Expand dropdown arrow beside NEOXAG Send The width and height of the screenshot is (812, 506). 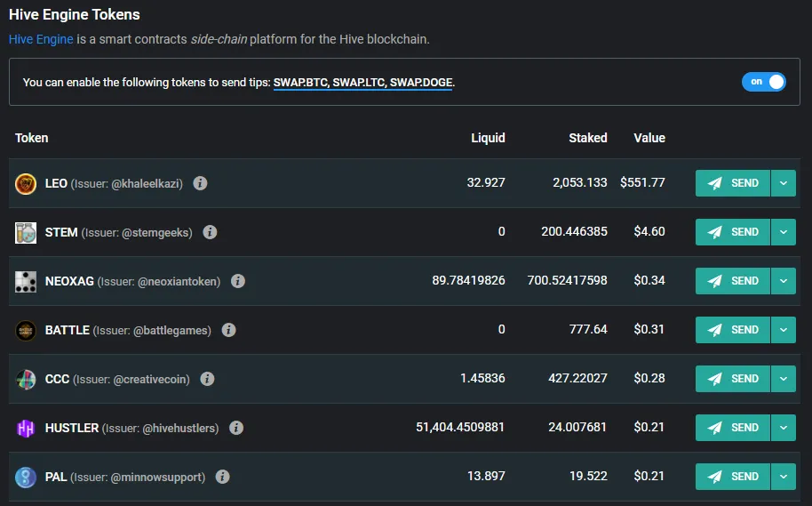pos(784,281)
